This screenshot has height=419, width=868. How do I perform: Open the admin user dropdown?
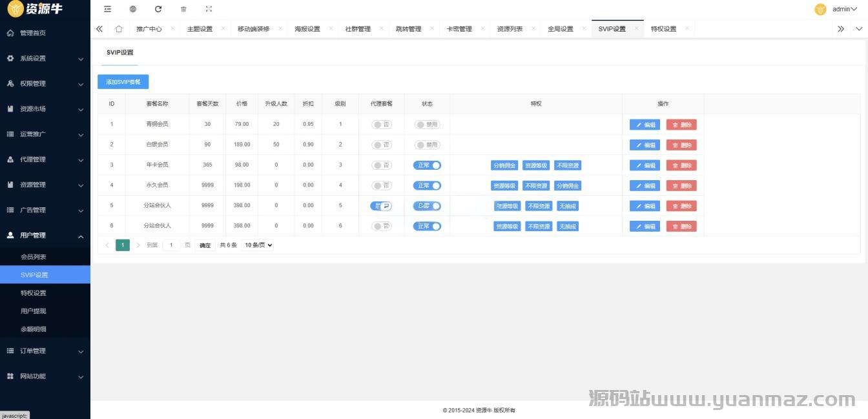(847, 9)
